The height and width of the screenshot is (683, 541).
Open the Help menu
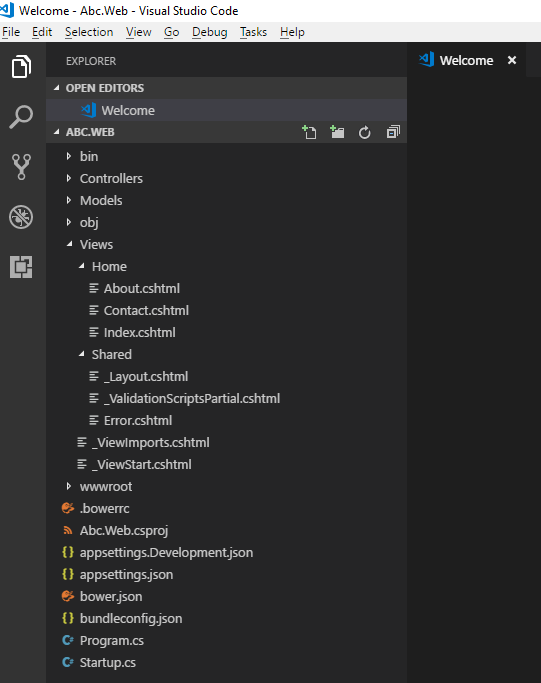(x=292, y=32)
